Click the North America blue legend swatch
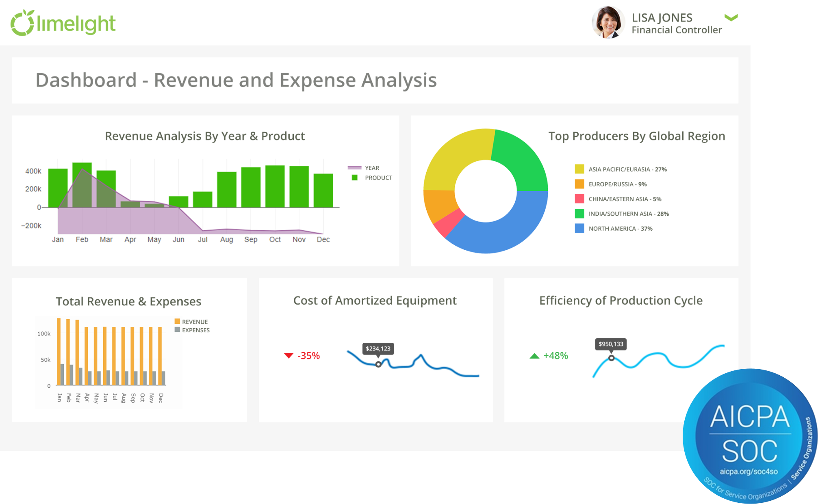Viewport: 818px width, 504px height. click(x=579, y=228)
